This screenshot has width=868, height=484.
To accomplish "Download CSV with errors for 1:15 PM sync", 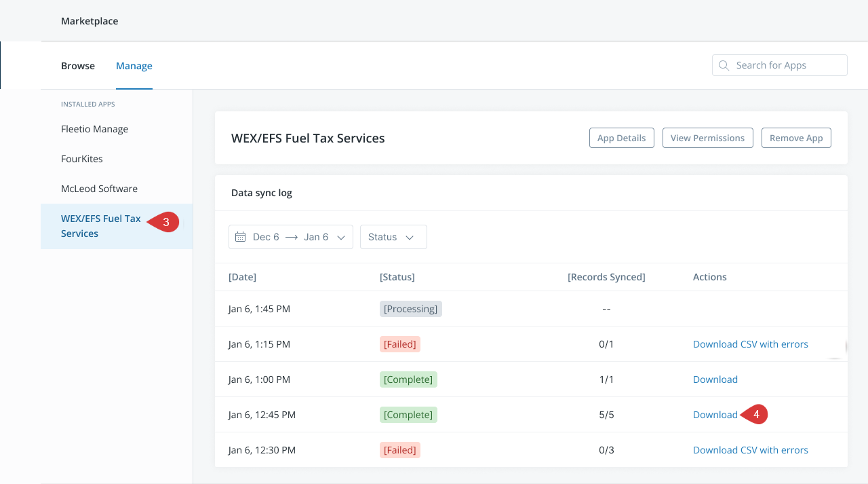I will 750,344.
